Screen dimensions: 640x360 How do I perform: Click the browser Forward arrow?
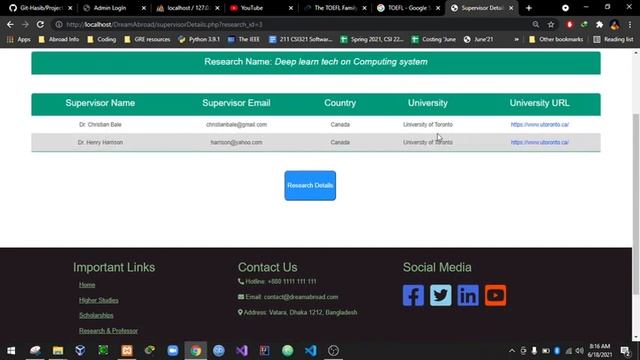pyautogui.click(x=25, y=24)
